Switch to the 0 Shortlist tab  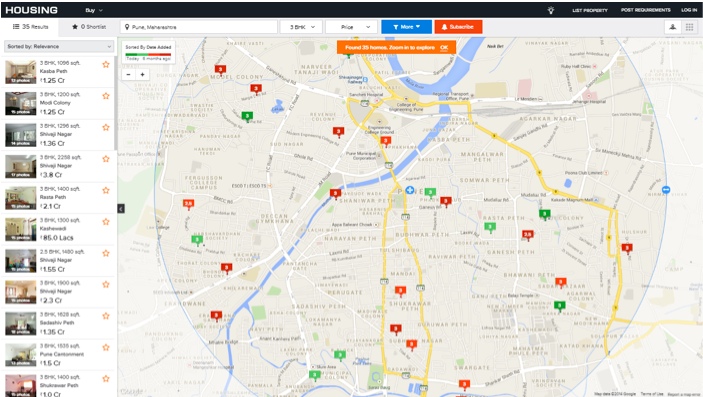point(89,27)
